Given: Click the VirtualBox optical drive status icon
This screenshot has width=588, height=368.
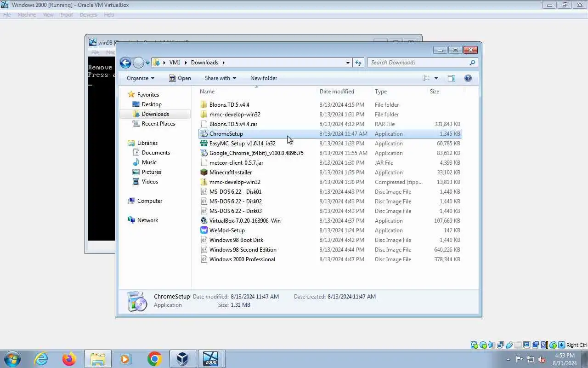Looking at the screenshot, I should pyautogui.click(x=483, y=345).
